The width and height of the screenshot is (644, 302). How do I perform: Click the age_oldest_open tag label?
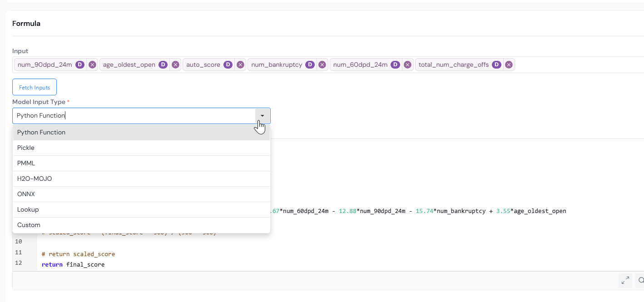point(129,65)
